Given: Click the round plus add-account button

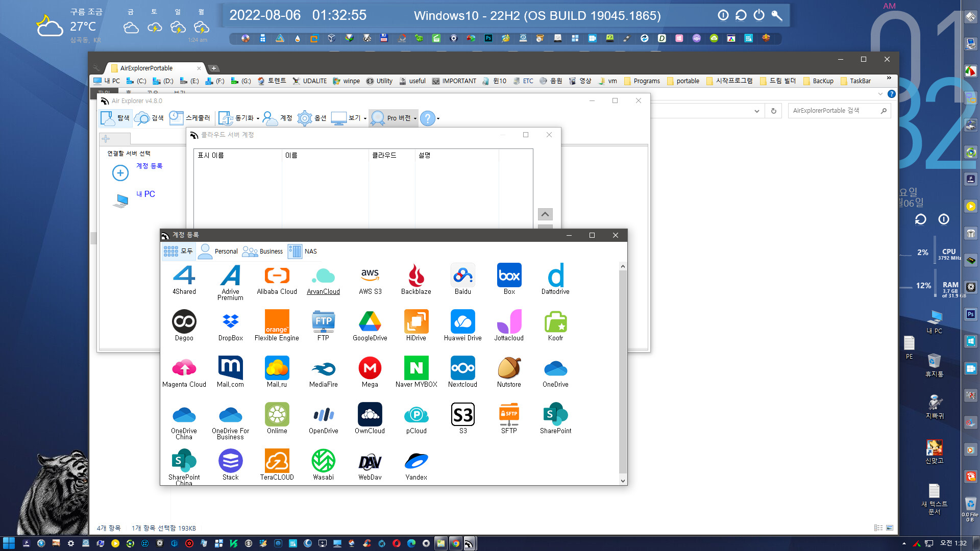Looking at the screenshot, I should click(120, 173).
